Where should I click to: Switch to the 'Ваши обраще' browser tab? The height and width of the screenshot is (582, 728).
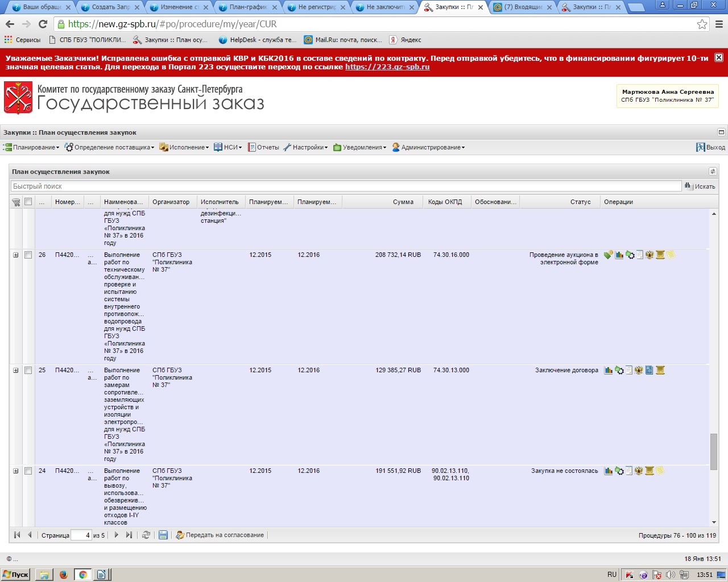click(42, 7)
